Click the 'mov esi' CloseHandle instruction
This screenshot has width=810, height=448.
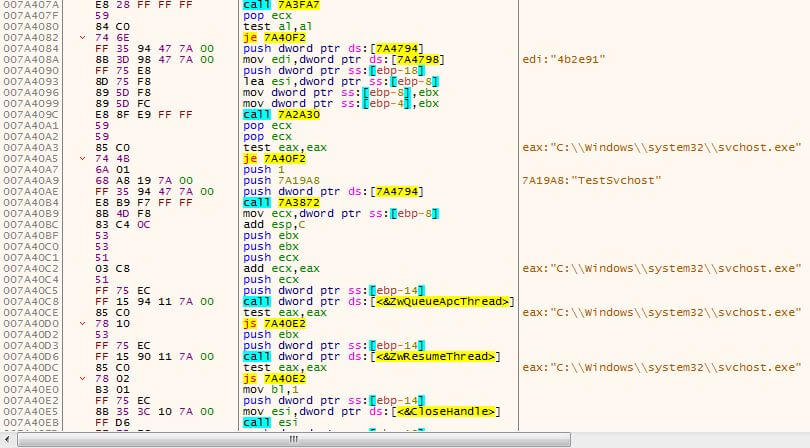pos(372,412)
